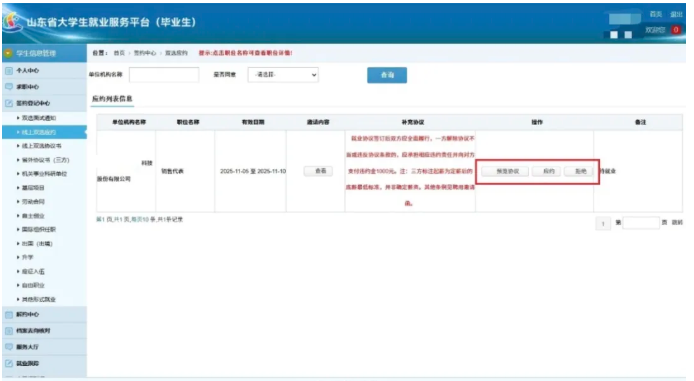Image resolution: width=694 pixels, height=381 pixels.
Task: Click the 解约中心 sidebar icon
Action: pyautogui.click(x=8, y=315)
